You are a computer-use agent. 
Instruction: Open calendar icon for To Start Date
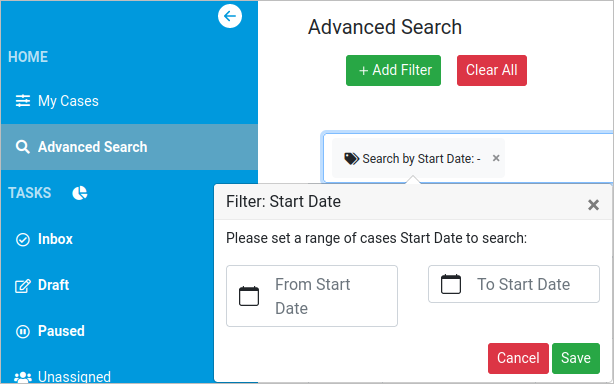point(451,284)
